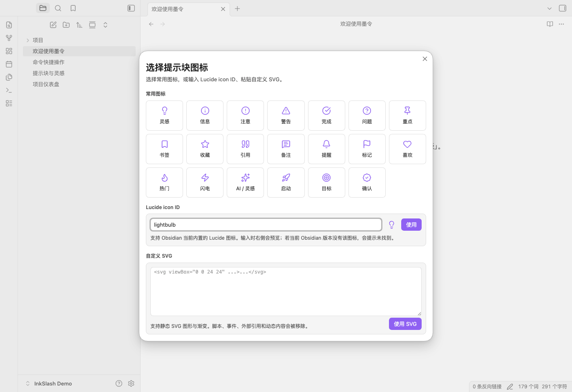Choose the 完成 check circle icon tile
The image size is (572, 392).
pos(326,116)
